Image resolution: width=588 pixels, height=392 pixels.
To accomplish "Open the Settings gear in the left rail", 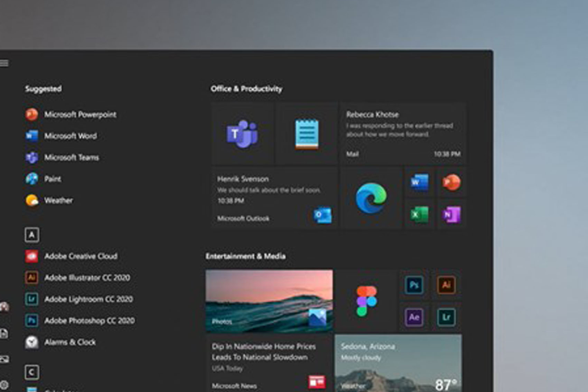I will click(4, 385).
